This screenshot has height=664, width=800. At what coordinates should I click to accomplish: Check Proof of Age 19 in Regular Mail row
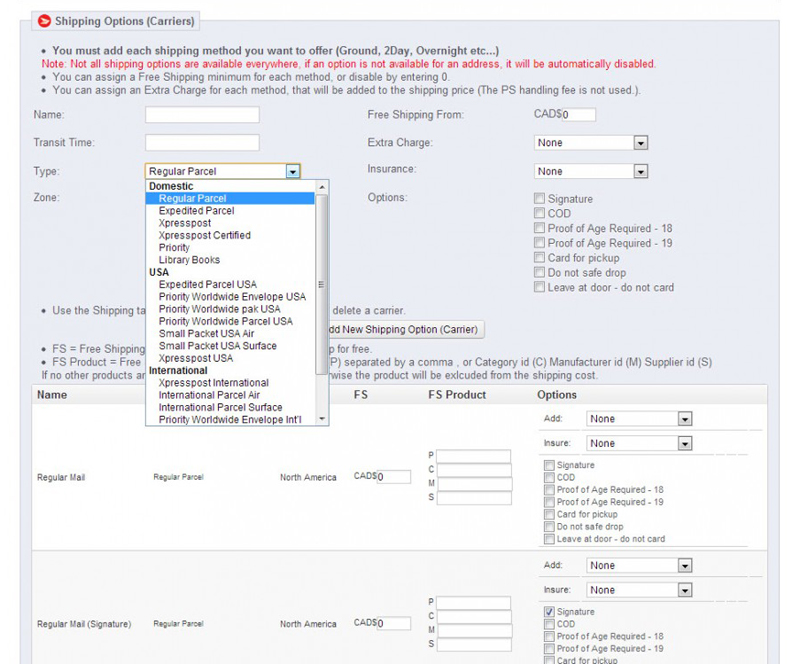(549, 502)
